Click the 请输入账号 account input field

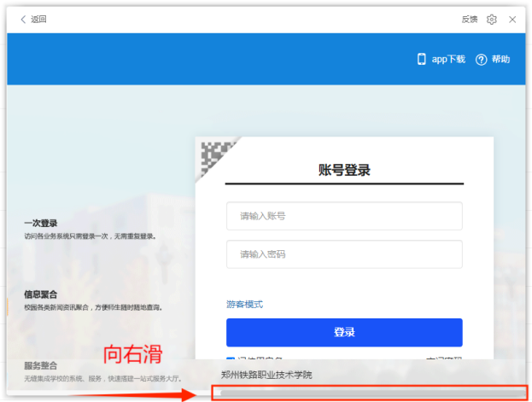tap(344, 216)
